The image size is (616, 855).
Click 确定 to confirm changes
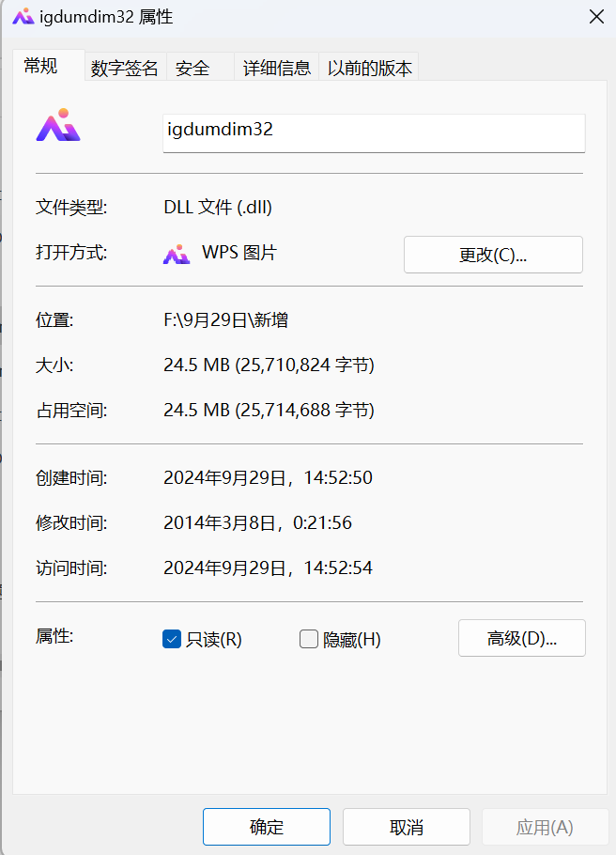[x=266, y=826]
